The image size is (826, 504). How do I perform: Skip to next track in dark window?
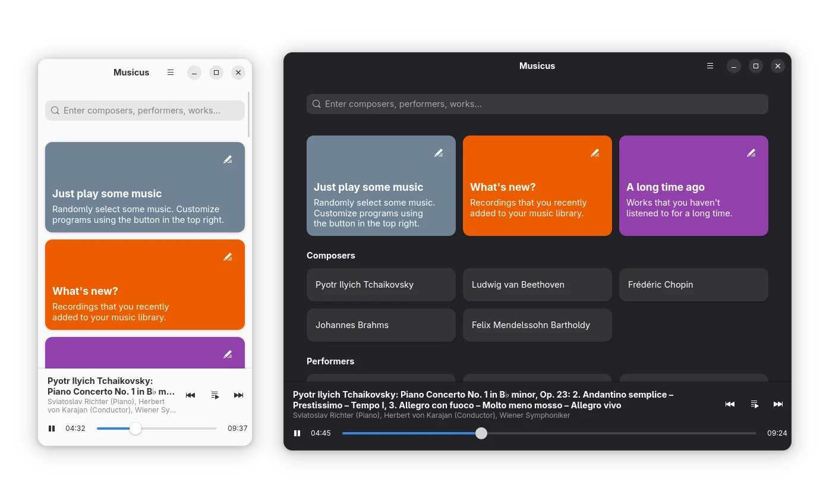[x=778, y=404]
